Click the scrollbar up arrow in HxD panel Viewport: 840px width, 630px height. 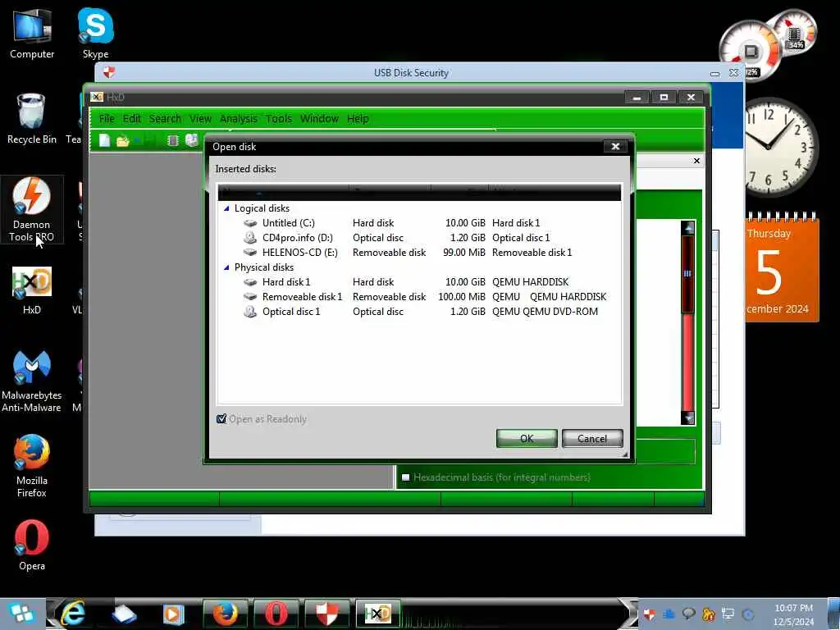(688, 228)
